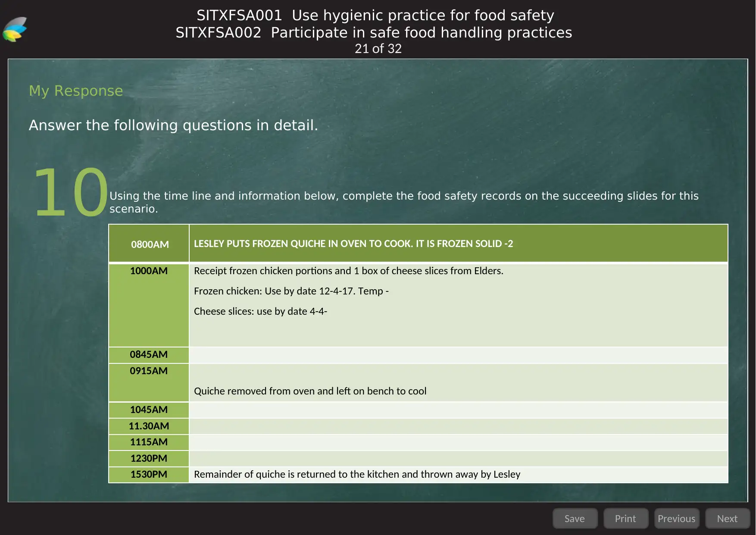The width and height of the screenshot is (756, 535).
Task: Go to the Previous slide
Action: (x=676, y=518)
